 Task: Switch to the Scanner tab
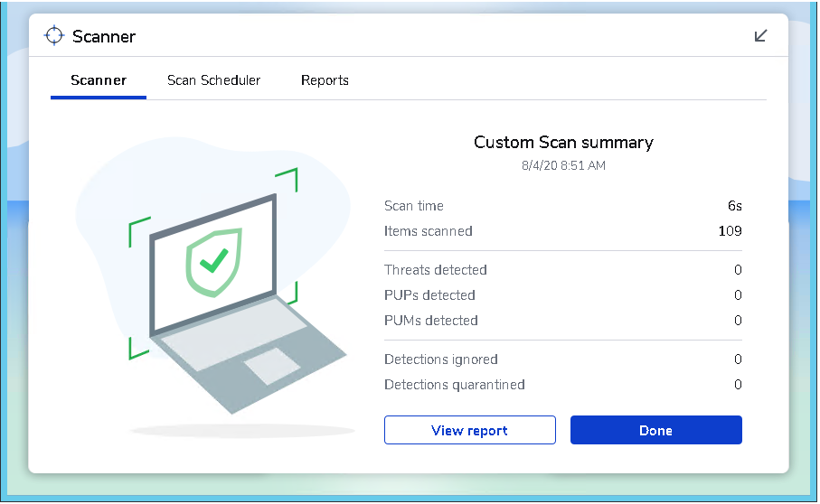pyautogui.click(x=99, y=80)
